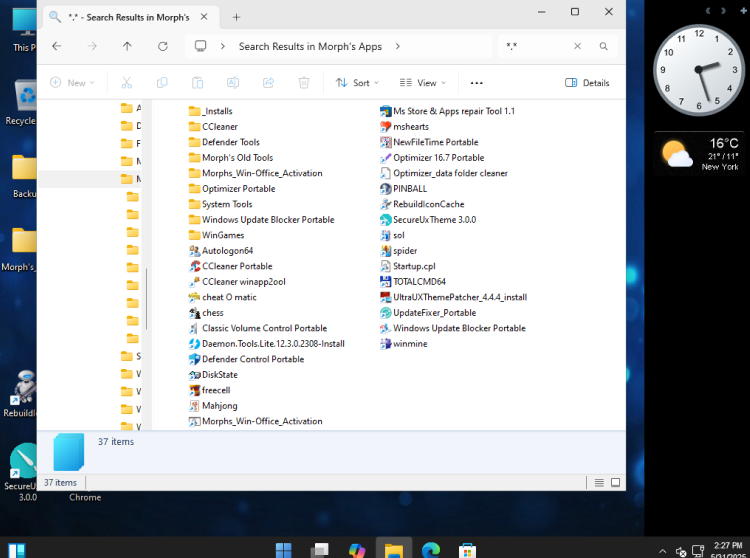Open the Sort dropdown menu
750x558 pixels.
tap(357, 83)
